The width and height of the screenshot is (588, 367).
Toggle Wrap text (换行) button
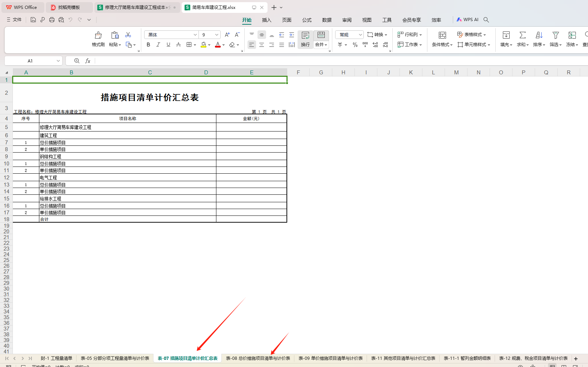click(x=305, y=39)
